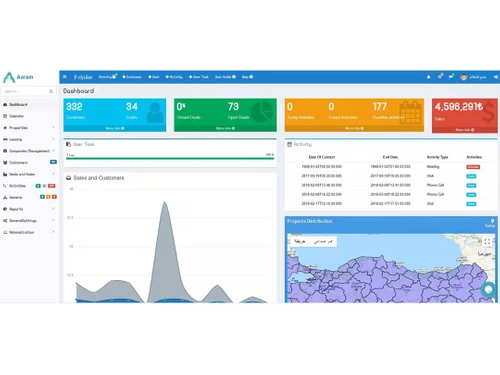Expand the GeneralSettings submenu arrow
Viewport: 500px width, 375px height.
click(53, 220)
